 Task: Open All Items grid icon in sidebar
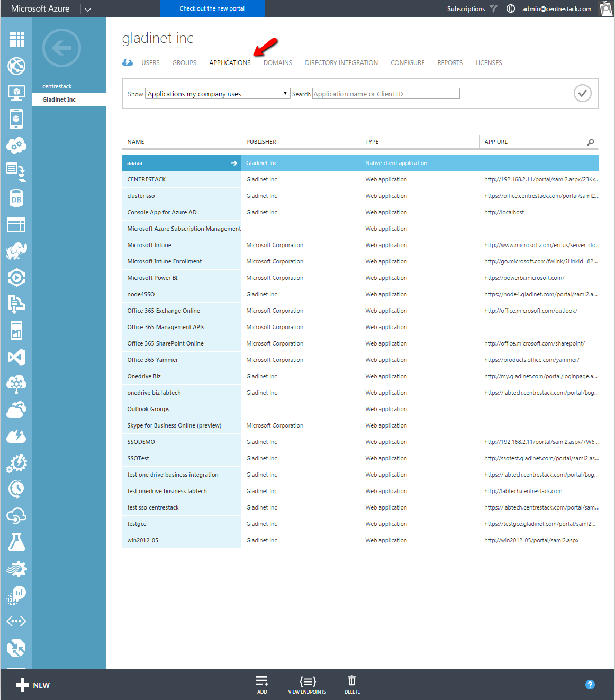point(16,39)
